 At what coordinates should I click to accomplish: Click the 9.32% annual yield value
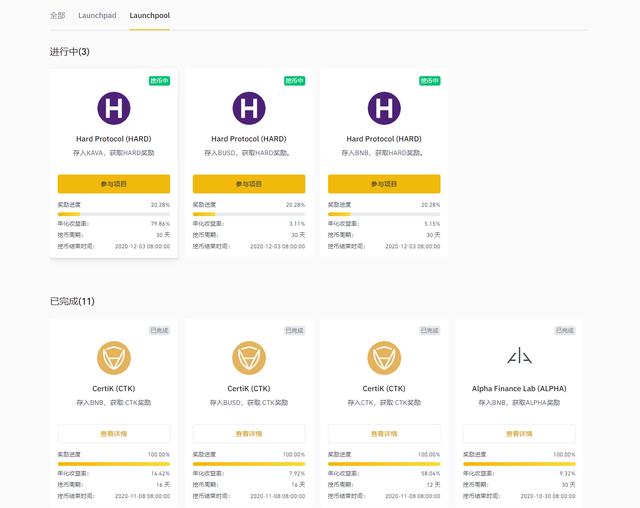point(567,474)
